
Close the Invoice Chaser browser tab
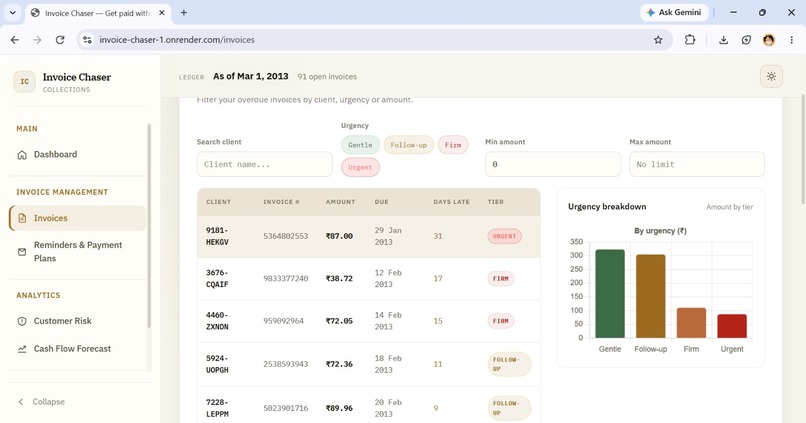click(x=162, y=13)
